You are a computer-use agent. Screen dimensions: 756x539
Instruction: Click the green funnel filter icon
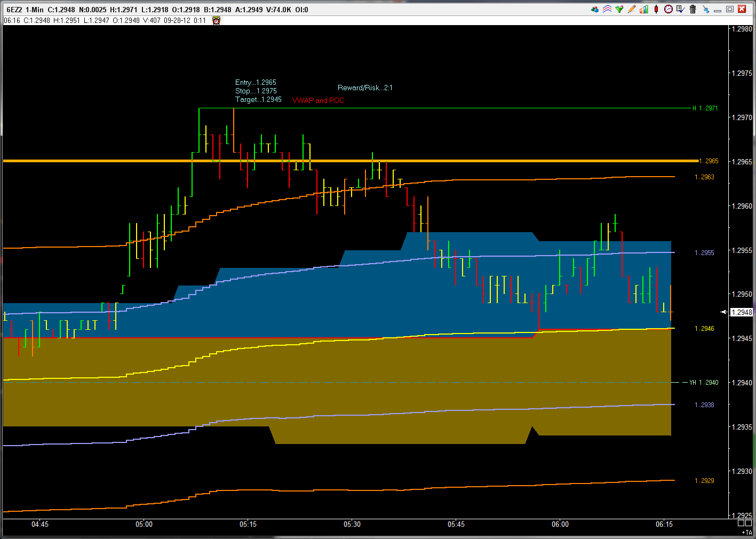tap(619, 9)
